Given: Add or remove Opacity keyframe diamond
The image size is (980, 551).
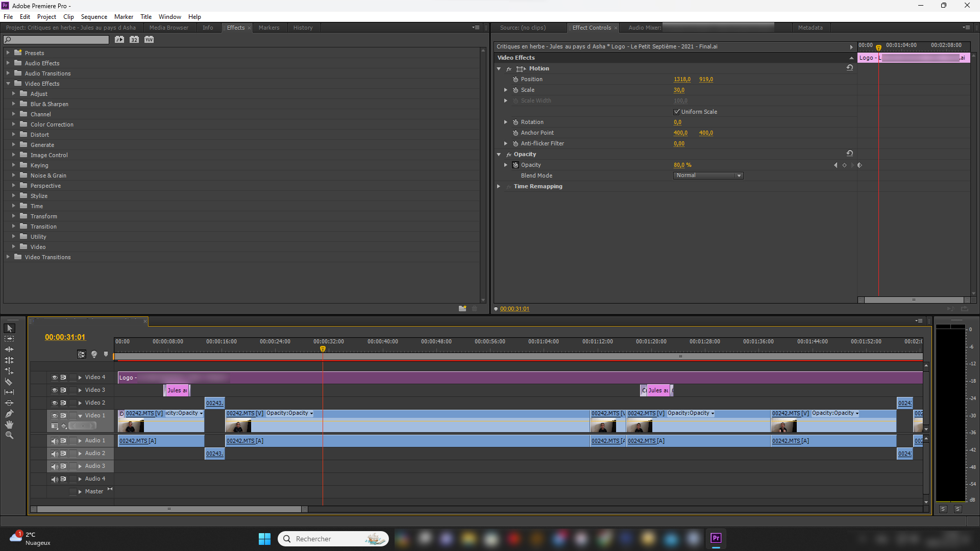Looking at the screenshot, I should [844, 165].
